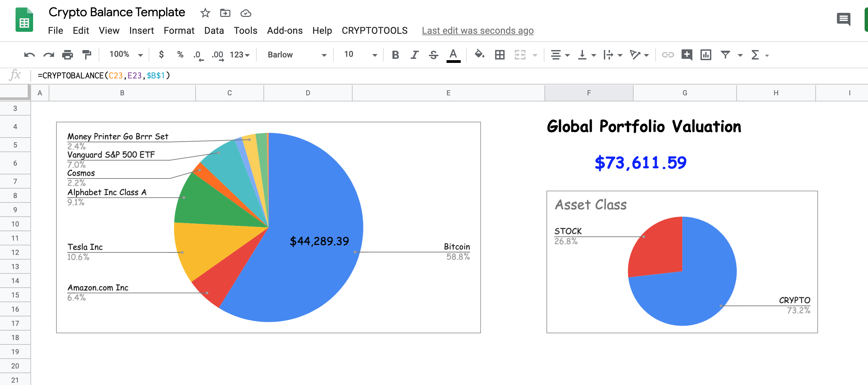Insert a comment via toolbar
Viewport: 868px width, 385px height.
687,55
